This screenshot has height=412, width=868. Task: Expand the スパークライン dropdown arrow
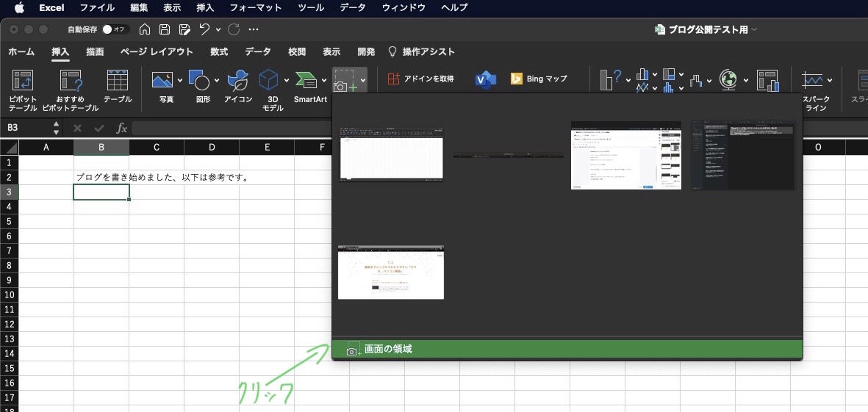[830, 80]
